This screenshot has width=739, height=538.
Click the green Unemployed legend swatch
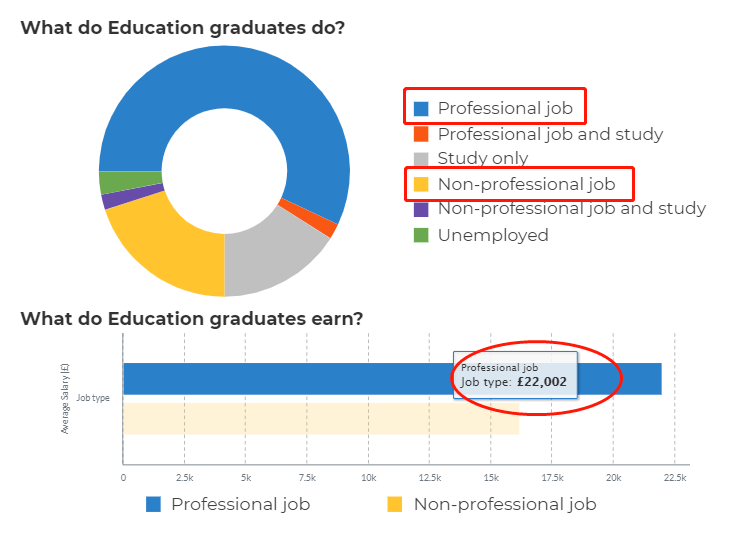[421, 235]
